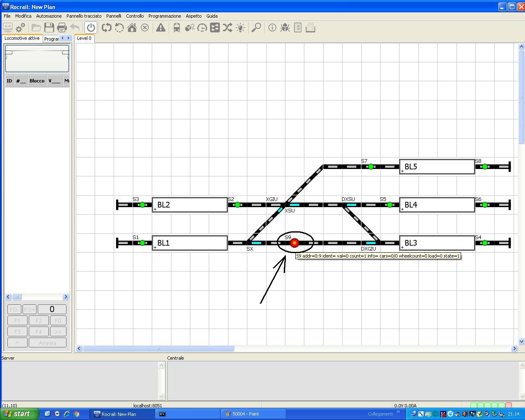Select block BL1

[x=190, y=243]
